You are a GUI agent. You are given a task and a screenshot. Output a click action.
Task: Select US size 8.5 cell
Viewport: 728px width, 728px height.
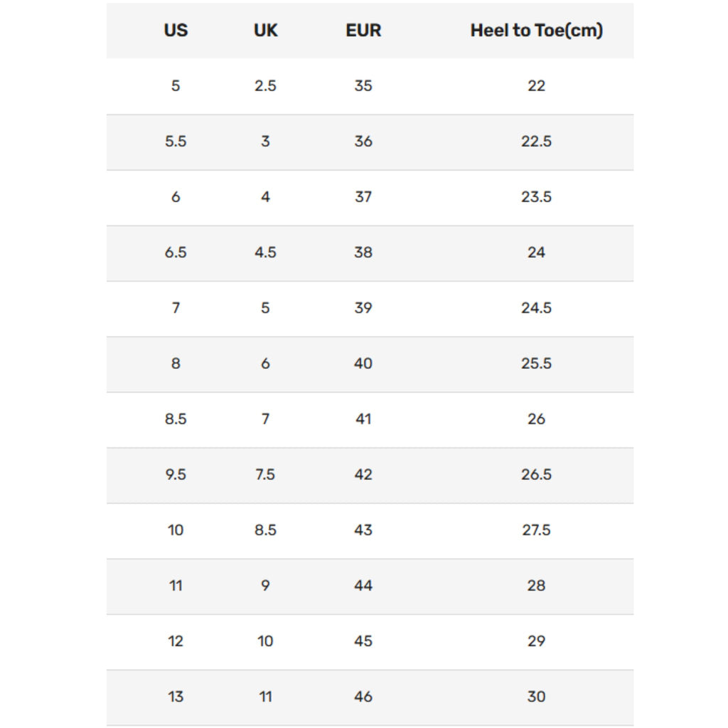(x=176, y=419)
